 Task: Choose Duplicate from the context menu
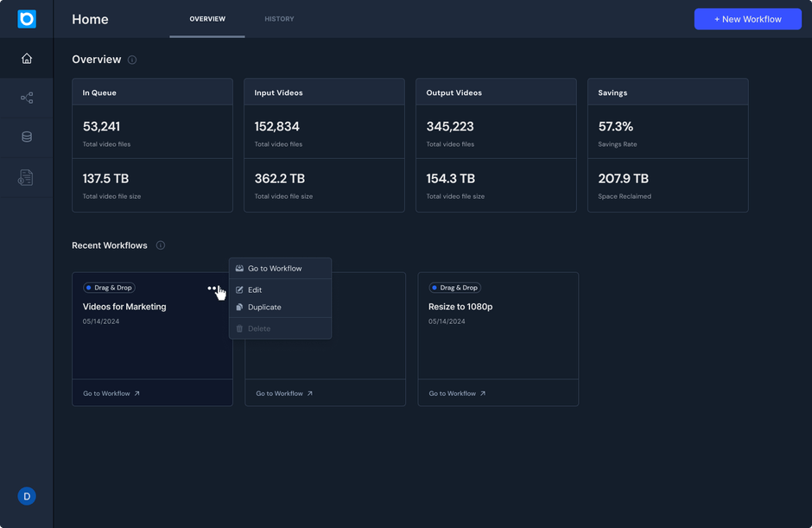(x=264, y=308)
